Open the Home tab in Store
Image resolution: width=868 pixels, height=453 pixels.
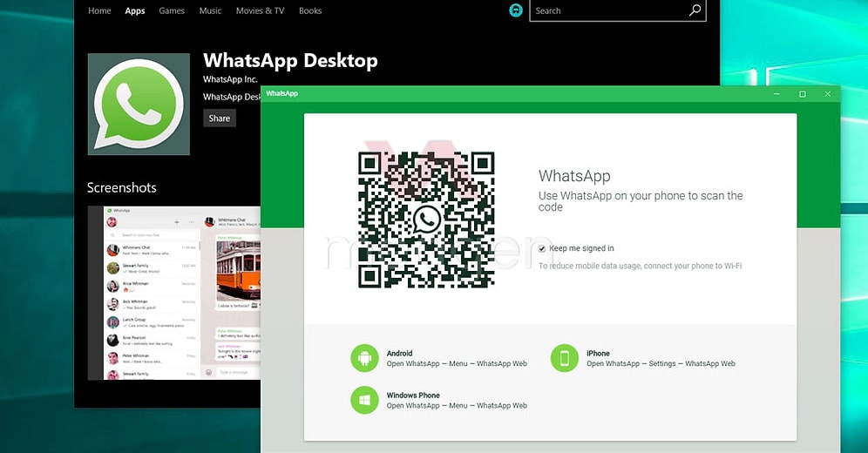(99, 10)
